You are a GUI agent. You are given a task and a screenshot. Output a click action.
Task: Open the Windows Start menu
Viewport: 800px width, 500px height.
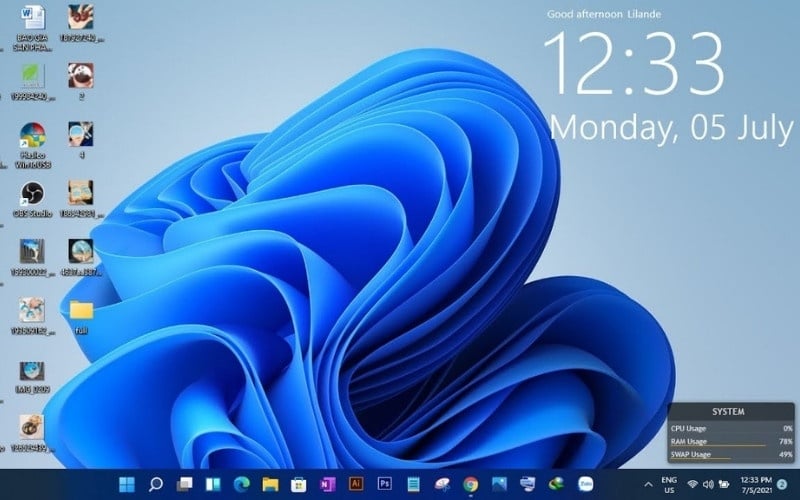127,484
